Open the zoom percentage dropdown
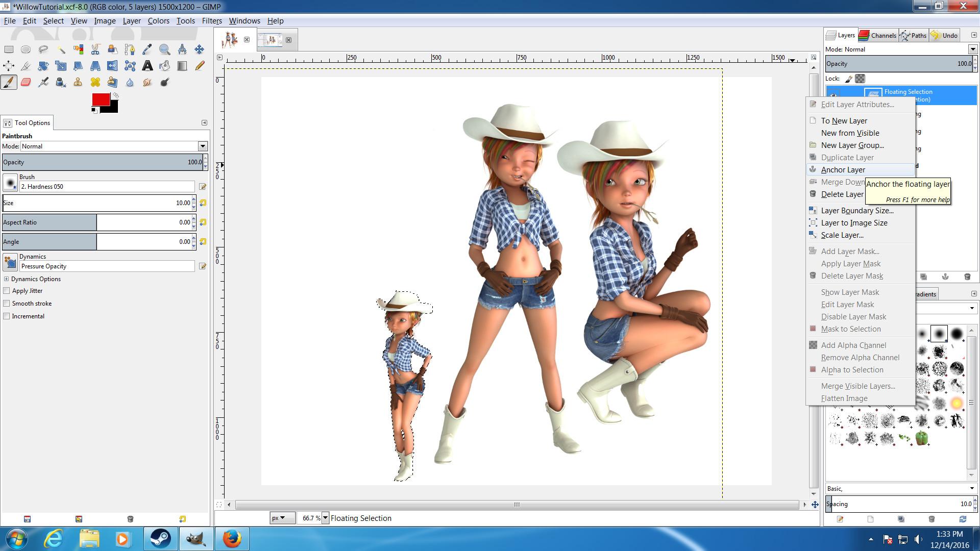The width and height of the screenshot is (980, 551). point(325,518)
